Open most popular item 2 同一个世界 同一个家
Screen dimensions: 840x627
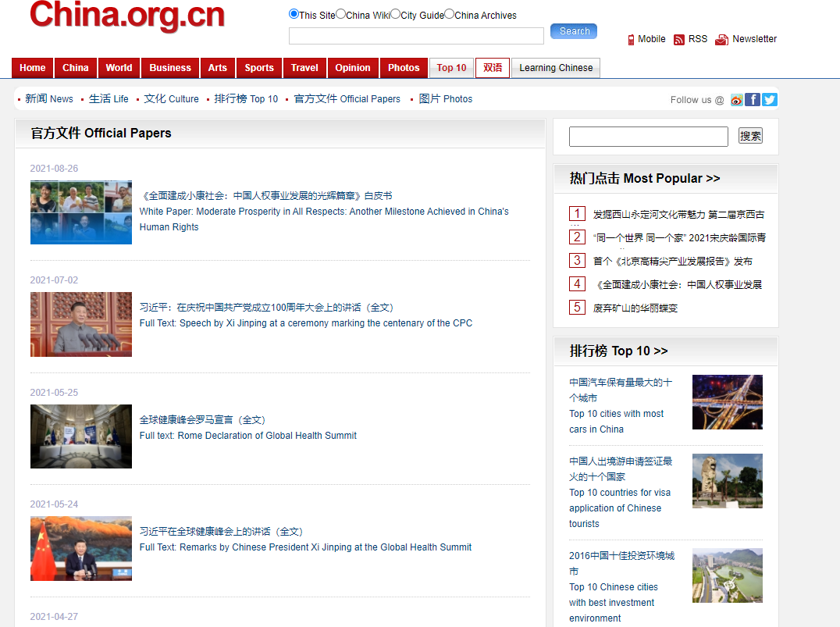click(x=679, y=238)
